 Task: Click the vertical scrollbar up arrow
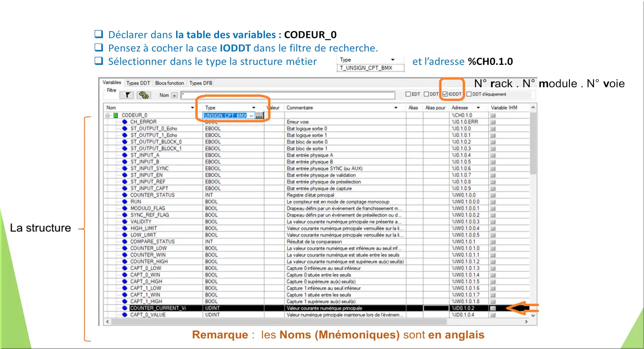(533, 108)
